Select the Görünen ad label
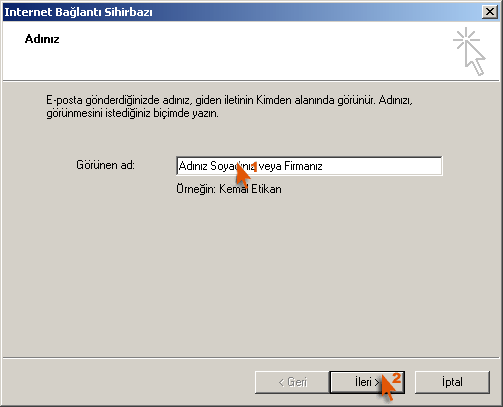Screen dimensions: 503x407 (105, 165)
